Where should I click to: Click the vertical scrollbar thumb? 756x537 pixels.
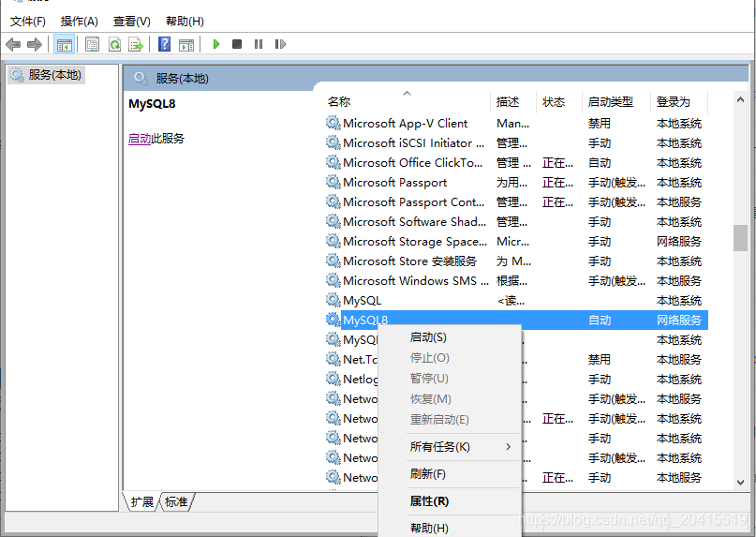pos(741,238)
